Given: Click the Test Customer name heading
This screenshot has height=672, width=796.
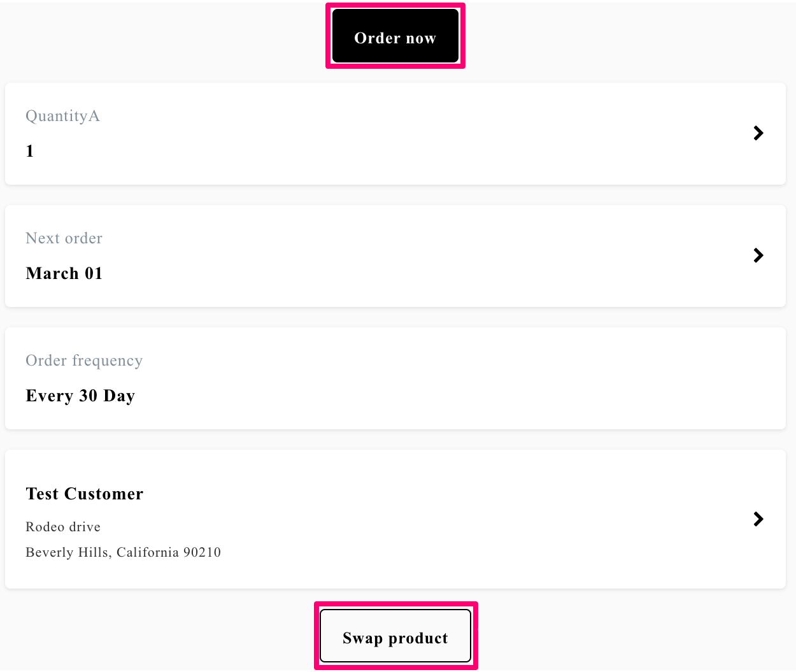Looking at the screenshot, I should pos(85,494).
